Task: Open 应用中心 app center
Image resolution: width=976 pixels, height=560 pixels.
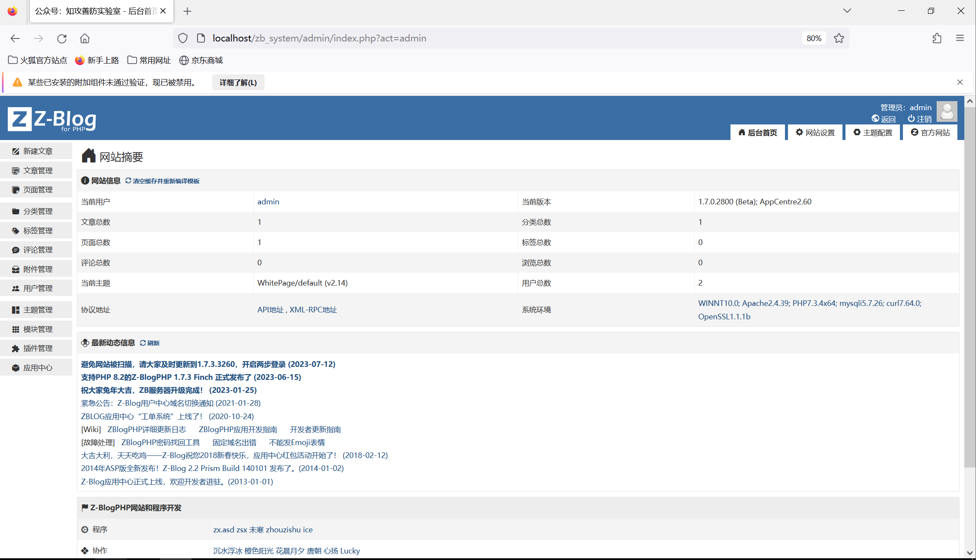Action: pos(37,368)
